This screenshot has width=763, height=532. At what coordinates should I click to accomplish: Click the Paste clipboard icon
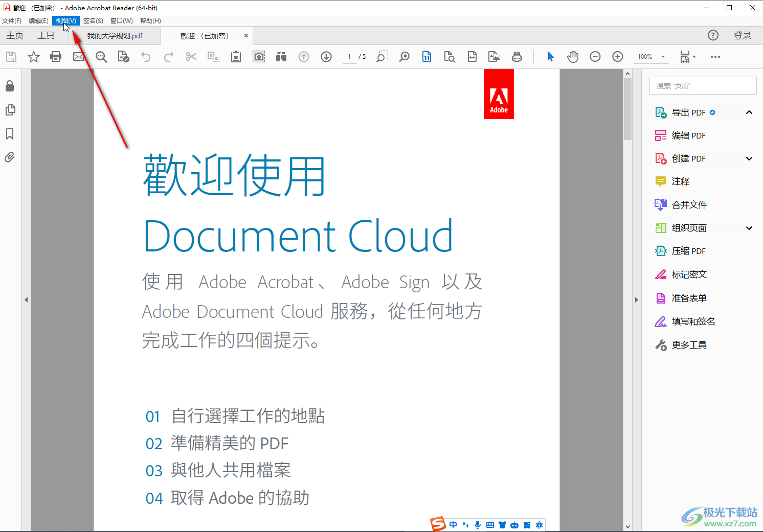click(x=236, y=57)
